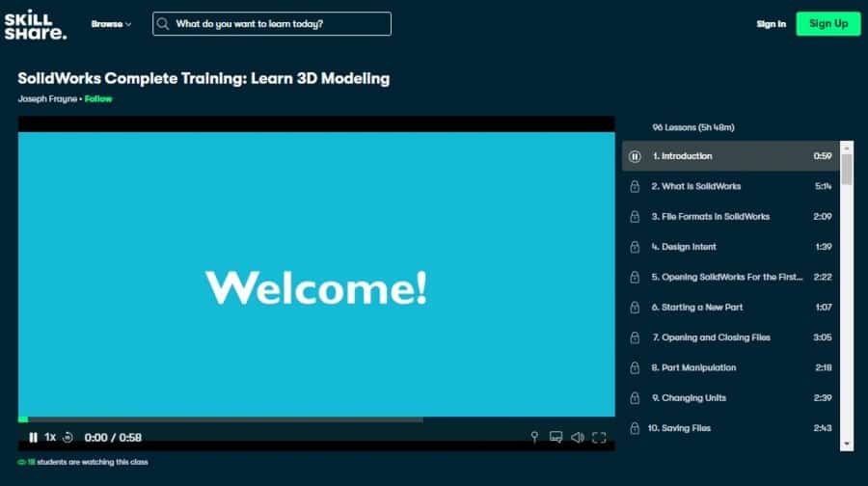
Task: Click the 3:05 duration of Opening and Closing Files
Action: pyautogui.click(x=823, y=337)
